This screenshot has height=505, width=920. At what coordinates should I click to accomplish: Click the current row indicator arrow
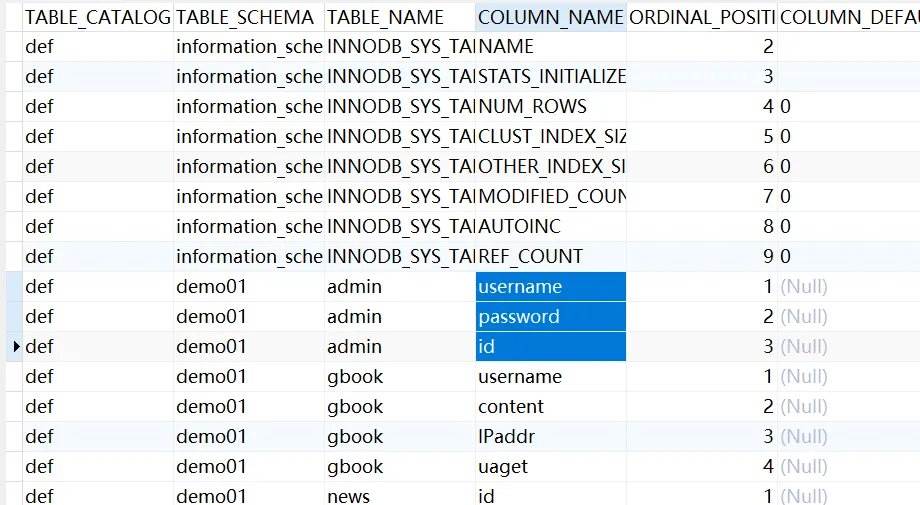coord(16,347)
